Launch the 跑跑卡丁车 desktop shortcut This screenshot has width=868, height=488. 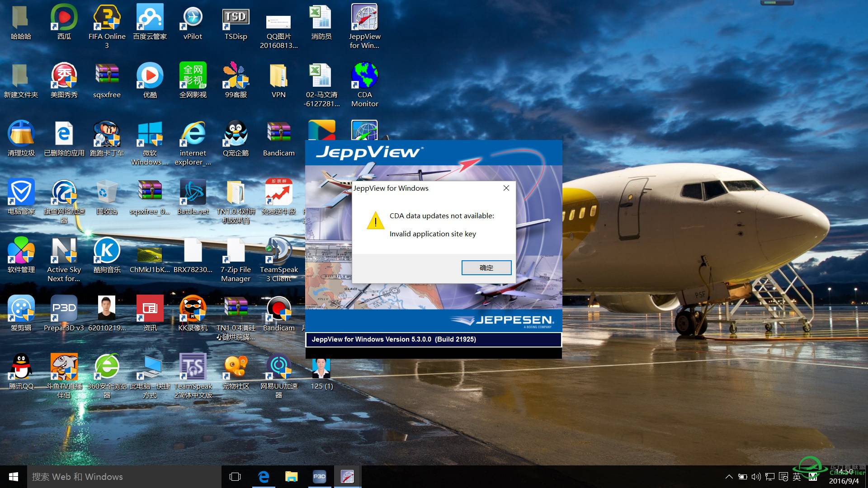[107, 138]
